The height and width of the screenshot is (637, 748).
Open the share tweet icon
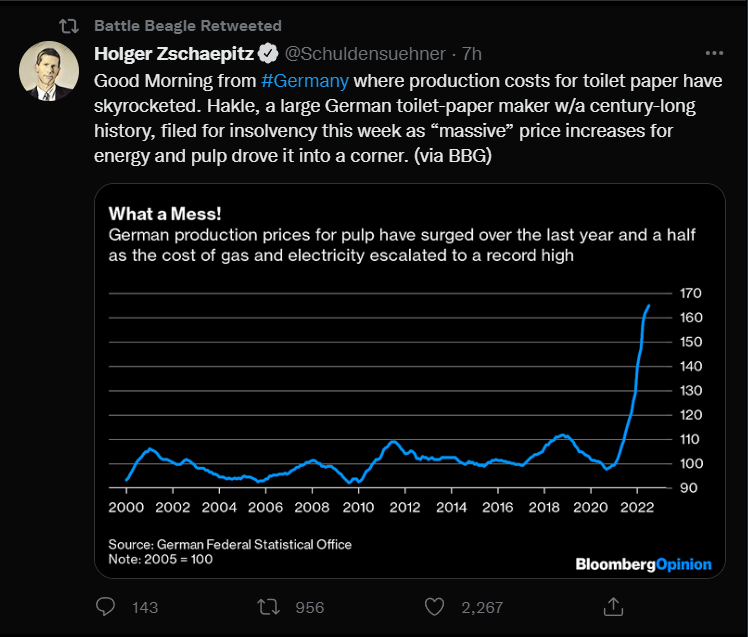click(613, 606)
